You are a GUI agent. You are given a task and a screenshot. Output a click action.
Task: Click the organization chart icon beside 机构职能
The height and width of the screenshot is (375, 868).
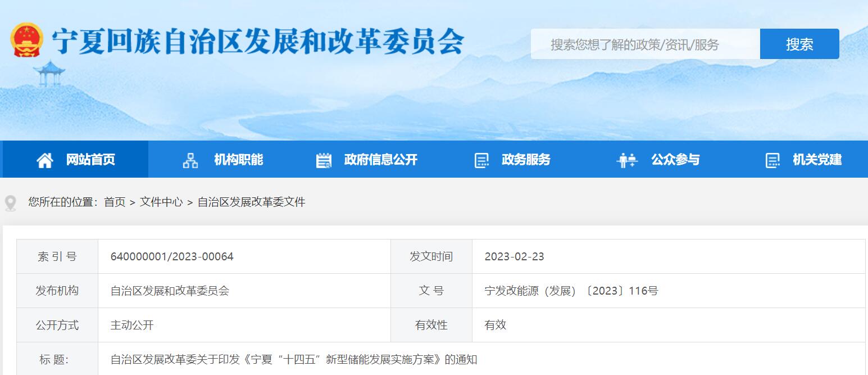(x=190, y=160)
